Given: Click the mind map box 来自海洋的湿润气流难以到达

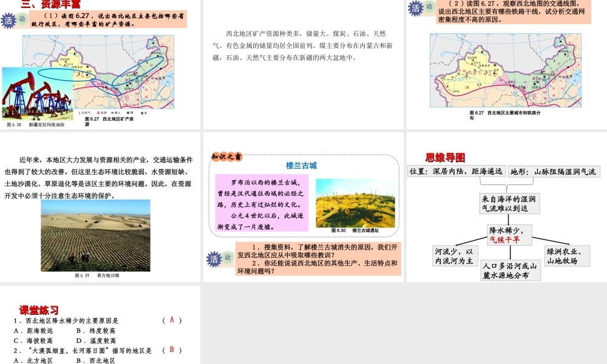Looking at the screenshot, I should click(x=509, y=204).
